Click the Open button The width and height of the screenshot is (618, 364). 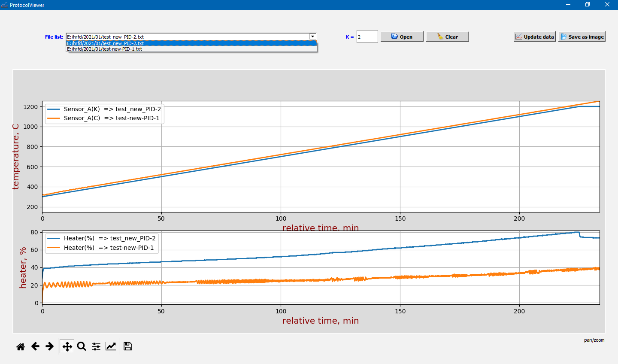click(x=402, y=37)
